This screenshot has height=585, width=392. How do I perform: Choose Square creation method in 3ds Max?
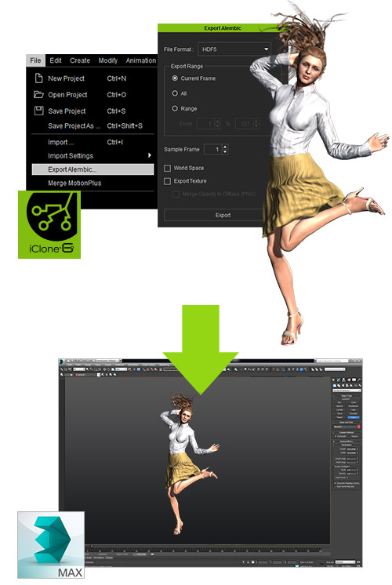tap(350, 436)
